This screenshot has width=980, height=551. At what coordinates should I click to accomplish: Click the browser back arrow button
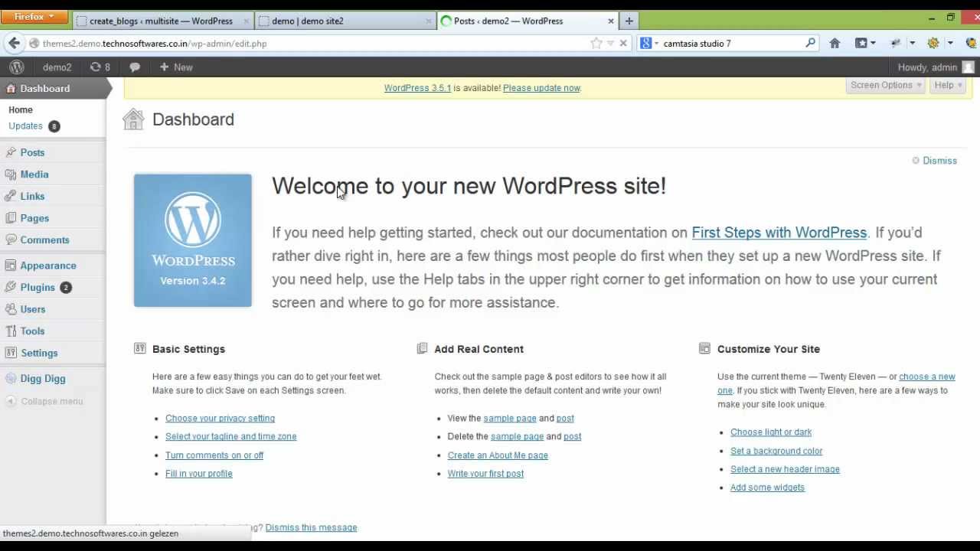point(14,44)
